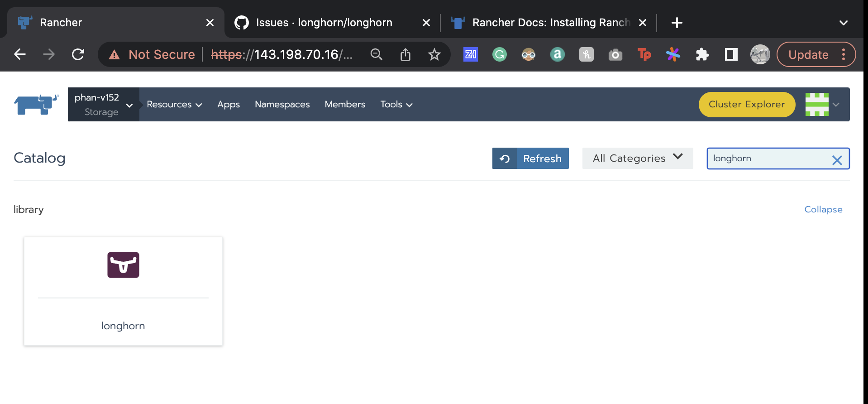The width and height of the screenshot is (868, 404).
Task: Go to Namespaces
Action: (x=282, y=105)
